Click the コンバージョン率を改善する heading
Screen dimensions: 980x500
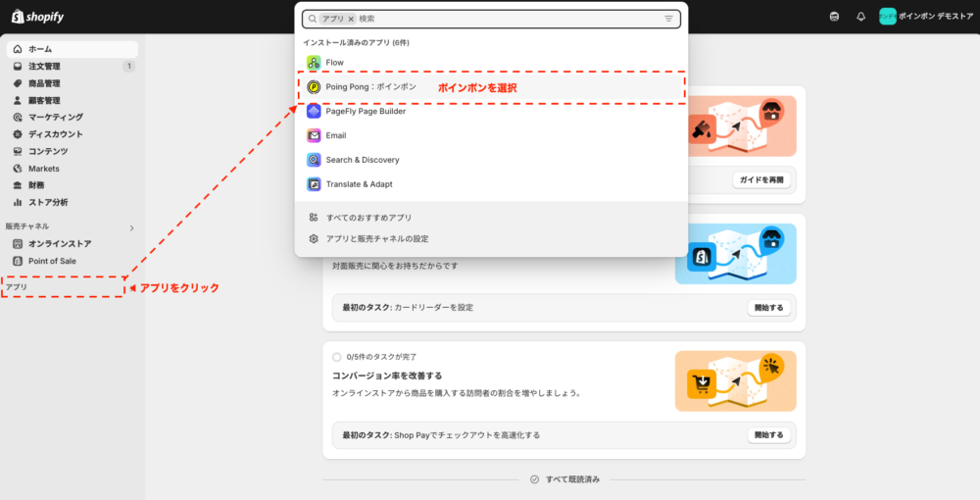pos(387,375)
